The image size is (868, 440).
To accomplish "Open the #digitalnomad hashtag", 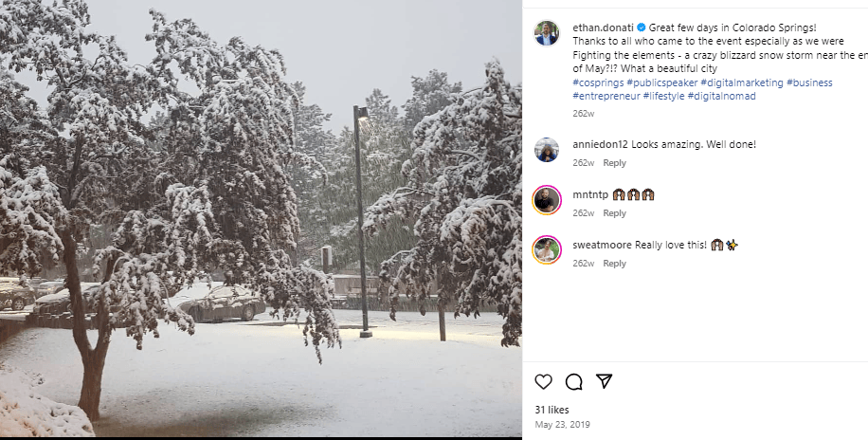I will (x=721, y=96).
